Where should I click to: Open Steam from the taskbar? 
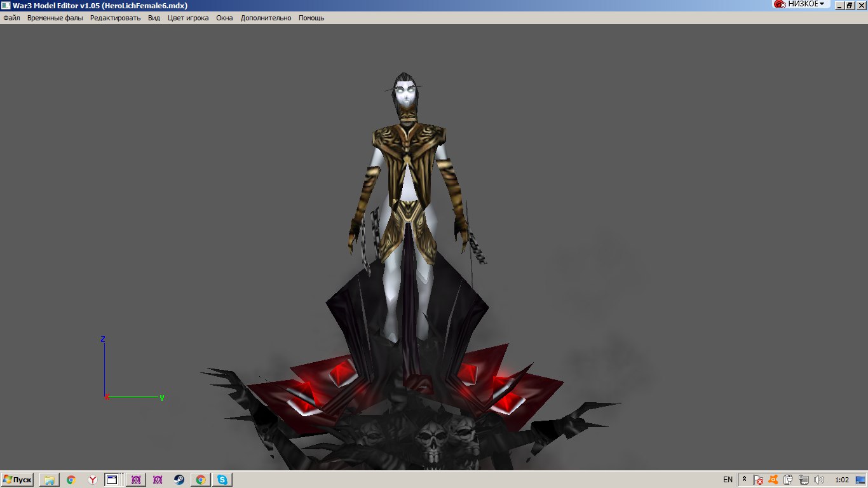tap(179, 480)
